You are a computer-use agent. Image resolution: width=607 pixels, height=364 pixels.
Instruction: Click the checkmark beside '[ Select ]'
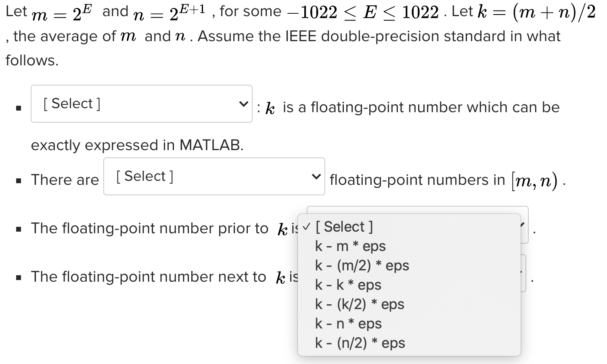(x=306, y=226)
